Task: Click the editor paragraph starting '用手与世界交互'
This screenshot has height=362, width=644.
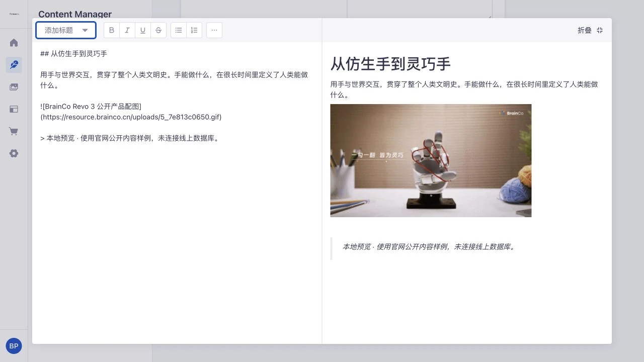Action: tap(174, 80)
